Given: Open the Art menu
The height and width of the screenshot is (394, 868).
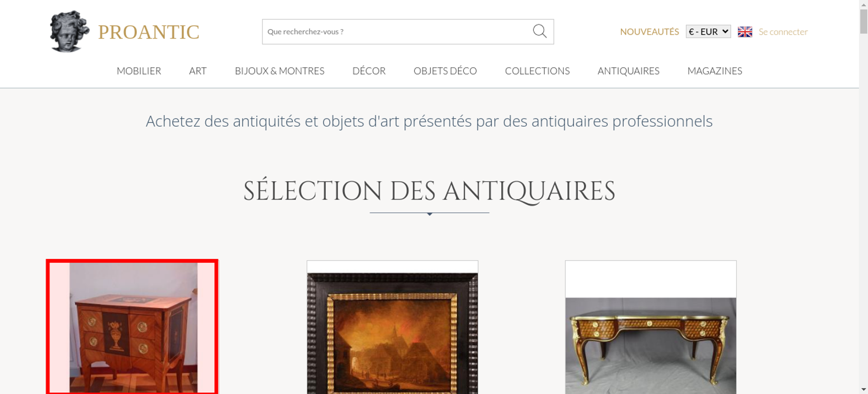Looking at the screenshot, I should [x=198, y=71].
